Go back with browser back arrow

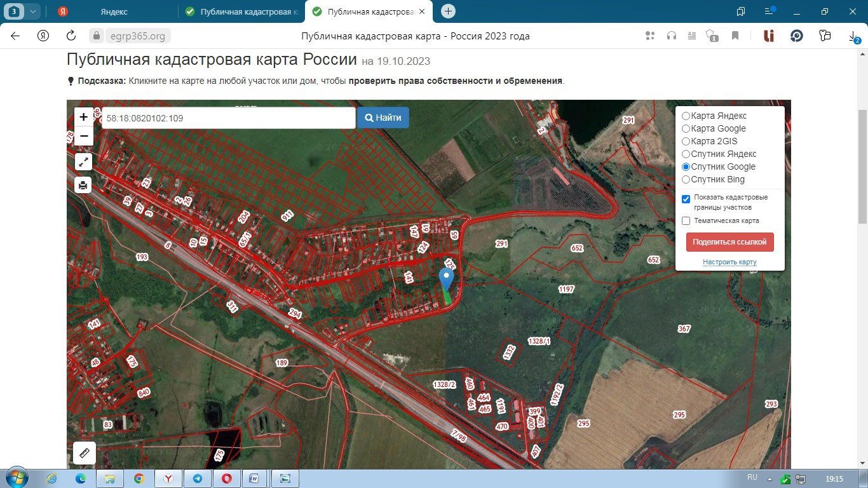tap(15, 36)
